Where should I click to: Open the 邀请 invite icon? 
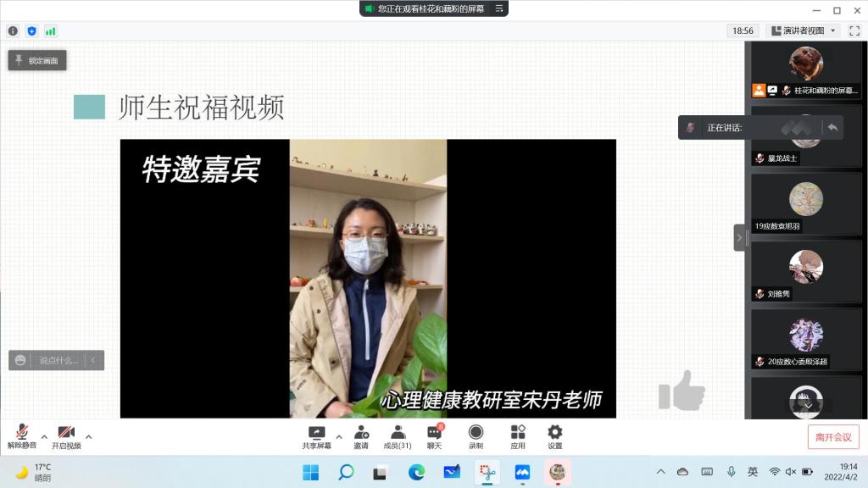pyautogui.click(x=361, y=435)
